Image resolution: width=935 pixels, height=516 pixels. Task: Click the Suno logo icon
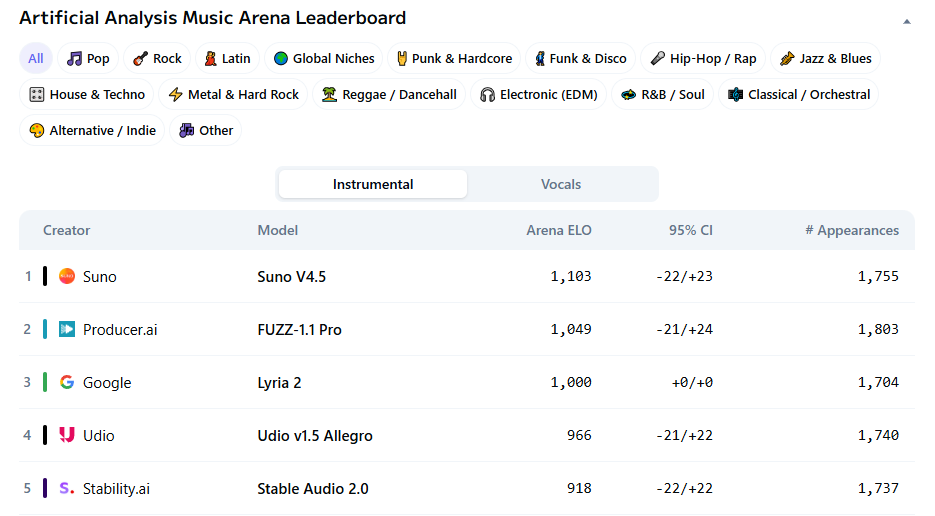[x=67, y=276]
